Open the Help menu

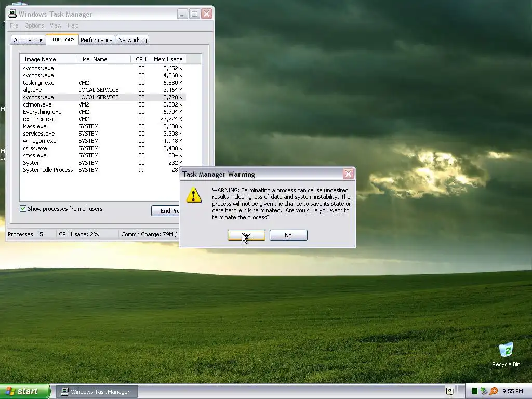[73, 25]
